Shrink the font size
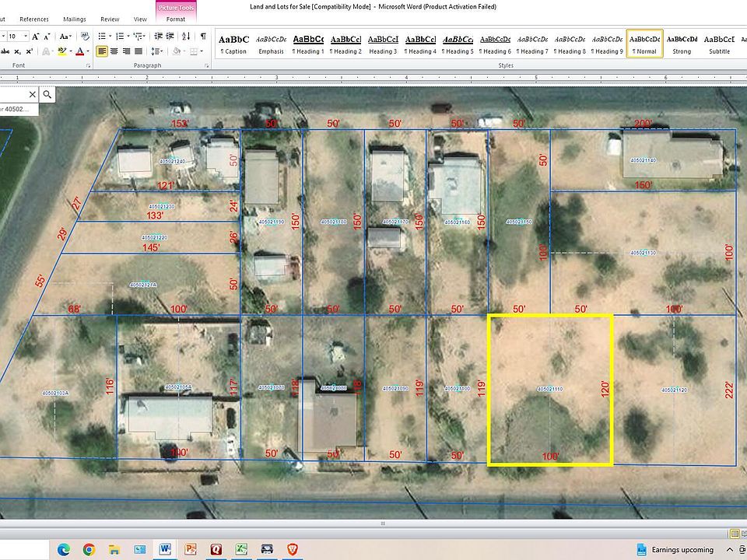747x560 pixels. coord(47,37)
